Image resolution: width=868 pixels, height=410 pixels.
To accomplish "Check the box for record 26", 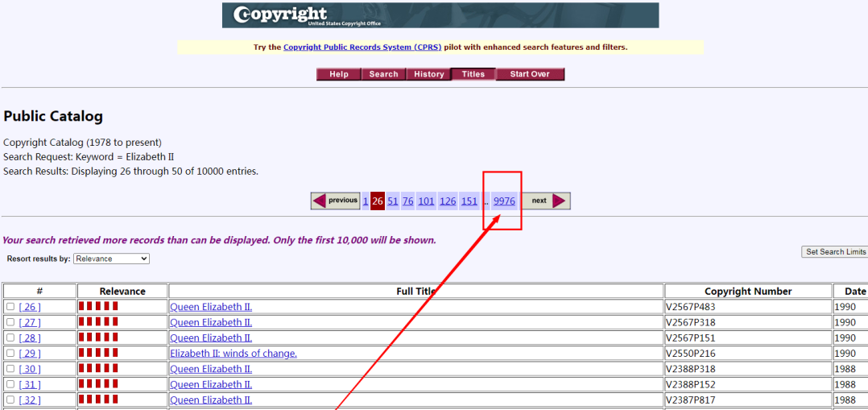I will (10, 306).
